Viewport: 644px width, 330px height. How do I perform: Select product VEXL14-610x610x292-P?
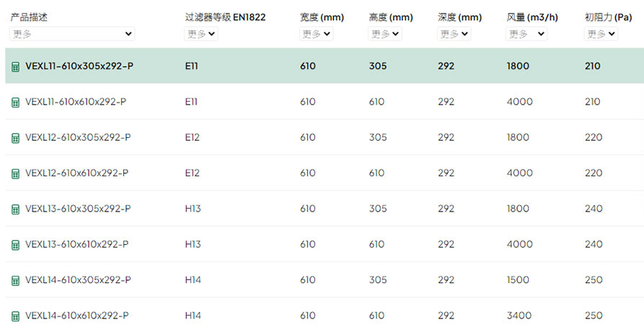point(76,316)
